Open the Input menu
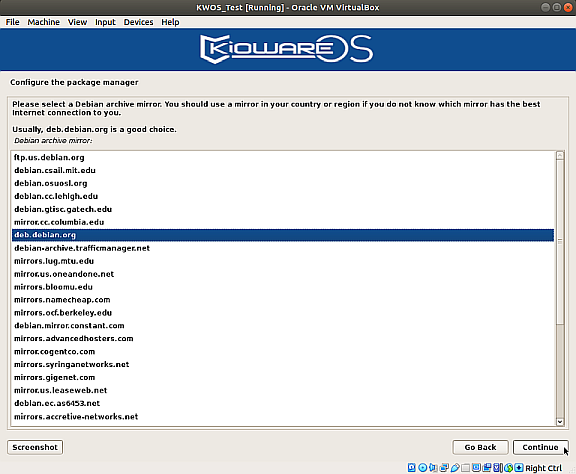Screen dimensions: 576x474 (x=105, y=22)
